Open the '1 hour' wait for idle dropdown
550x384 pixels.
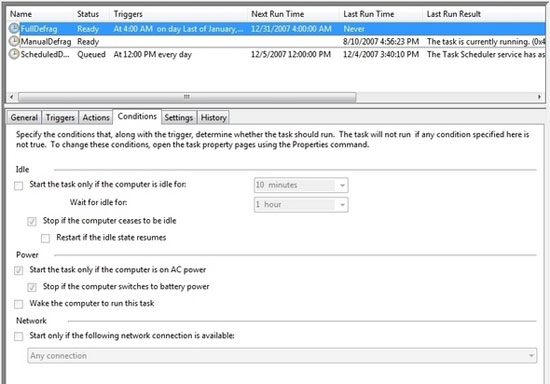(301, 205)
